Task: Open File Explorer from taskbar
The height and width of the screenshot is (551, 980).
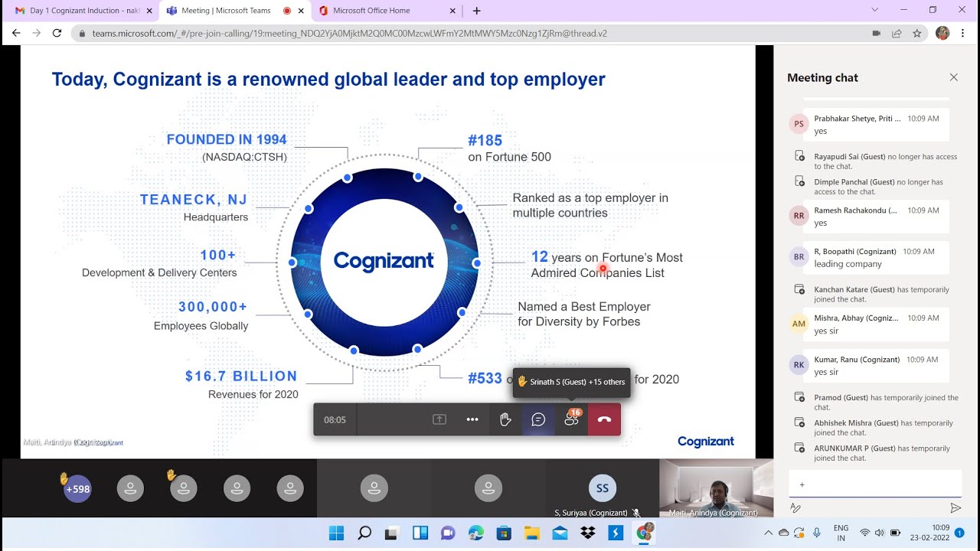Action: click(x=531, y=533)
